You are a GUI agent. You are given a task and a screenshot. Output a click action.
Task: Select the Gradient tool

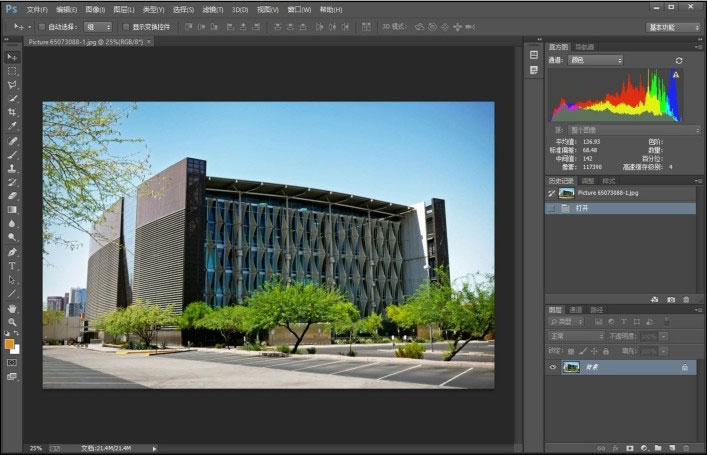[x=12, y=210]
